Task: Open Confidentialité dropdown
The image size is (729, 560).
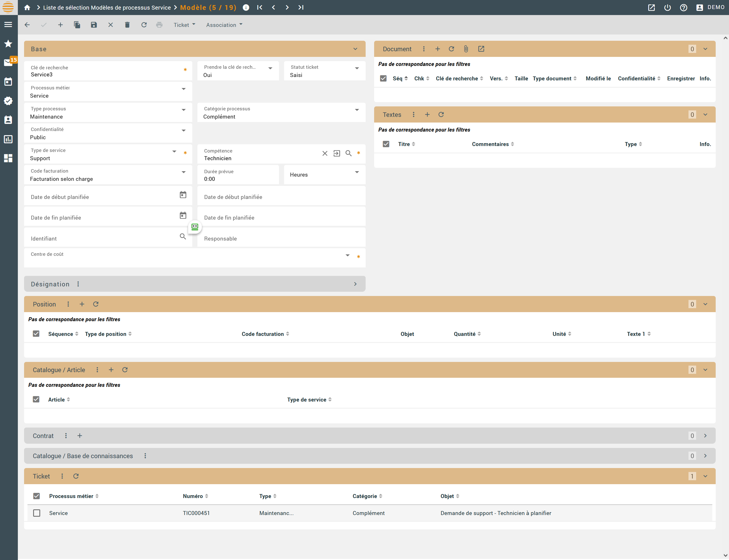Action: [184, 131]
